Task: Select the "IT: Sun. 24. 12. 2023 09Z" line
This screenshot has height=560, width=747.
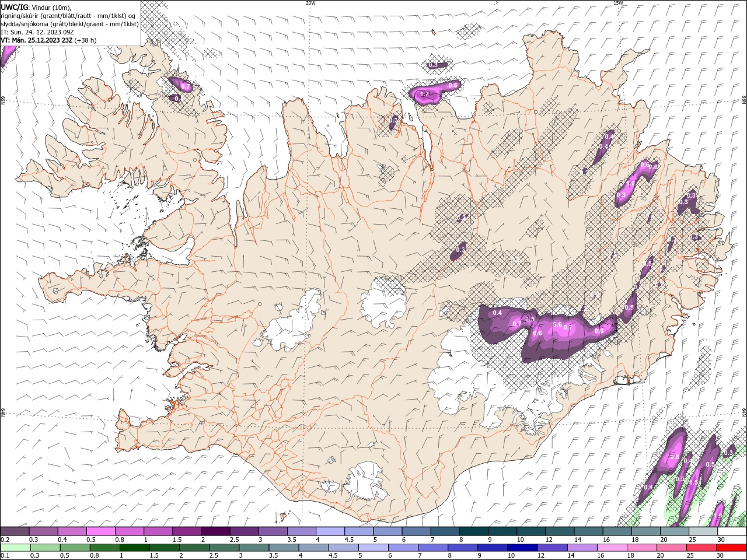Action: pyautogui.click(x=37, y=32)
